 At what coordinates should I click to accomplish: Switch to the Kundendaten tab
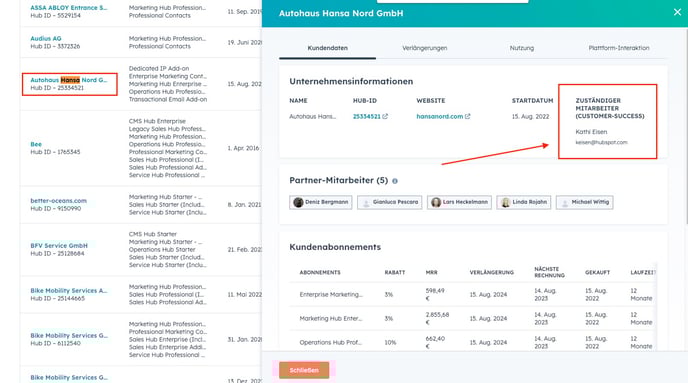coord(327,48)
